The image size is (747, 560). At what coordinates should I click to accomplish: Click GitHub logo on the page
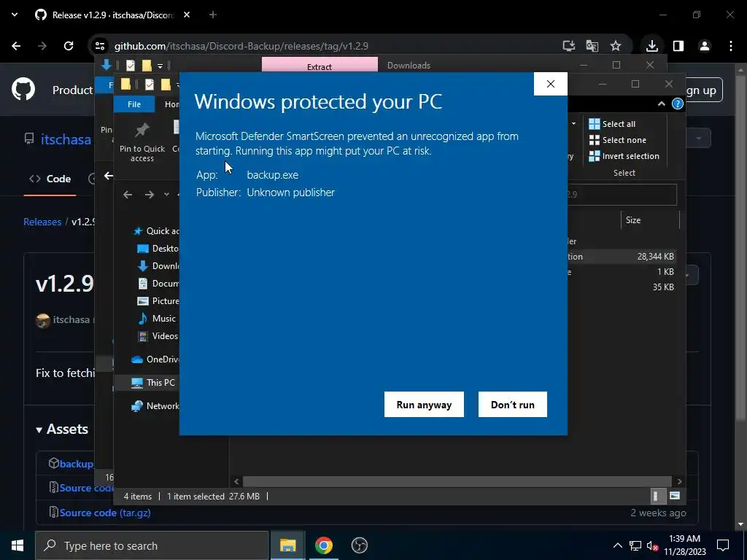click(x=23, y=89)
